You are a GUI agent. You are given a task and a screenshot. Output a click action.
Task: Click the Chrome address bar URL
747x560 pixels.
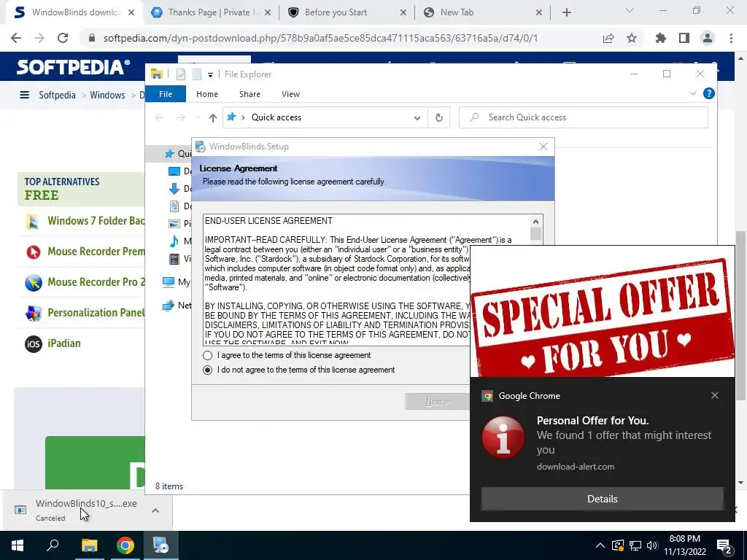click(320, 38)
